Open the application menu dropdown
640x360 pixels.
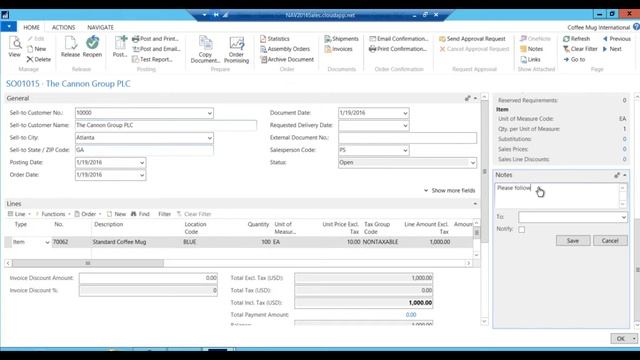tap(9, 27)
